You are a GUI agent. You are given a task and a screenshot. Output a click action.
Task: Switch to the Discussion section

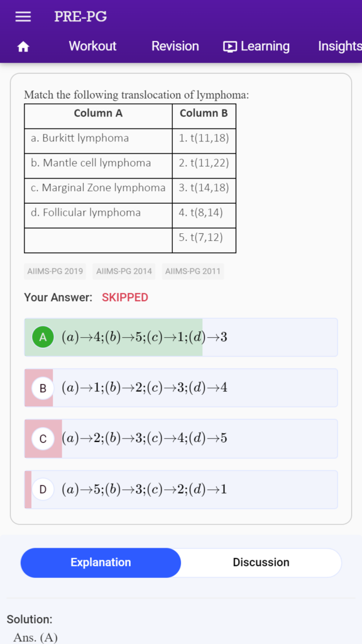(261, 562)
